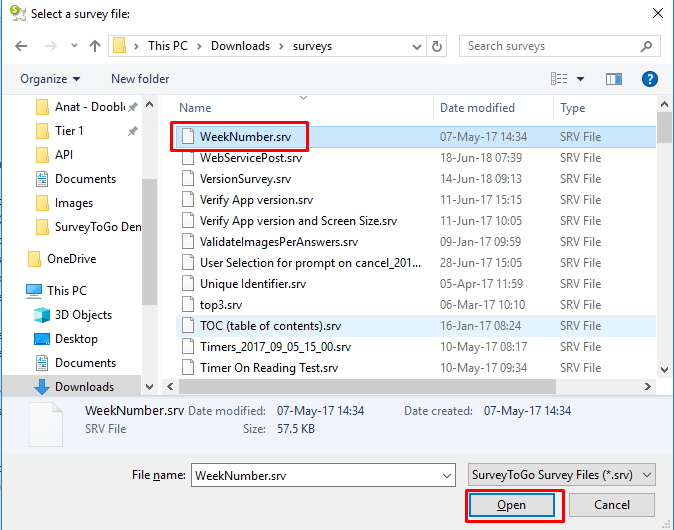Viewport: 674px width, 530px height.
Task: Select This PC in the address breadcrumb
Action: click(168, 46)
